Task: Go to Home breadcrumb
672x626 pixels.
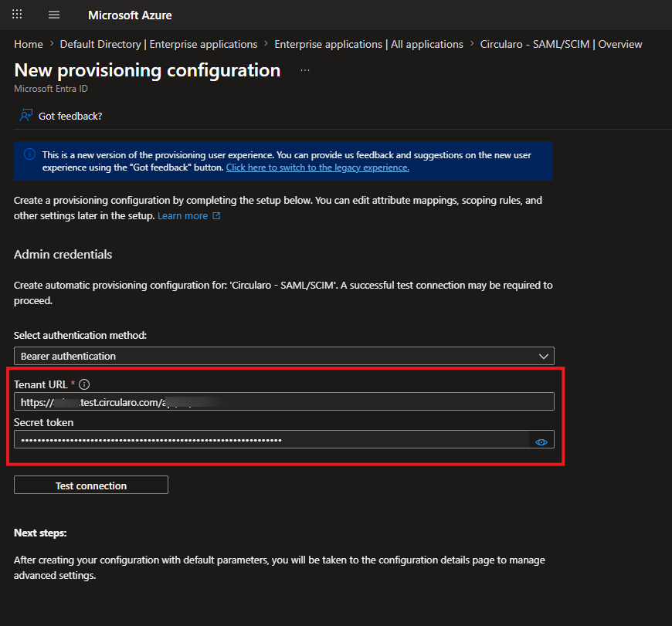Action: point(29,44)
